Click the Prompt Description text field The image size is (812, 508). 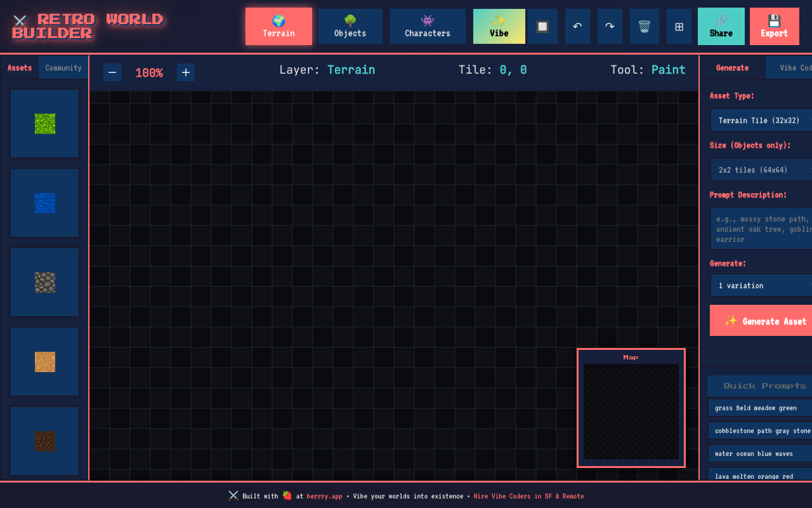(761, 229)
